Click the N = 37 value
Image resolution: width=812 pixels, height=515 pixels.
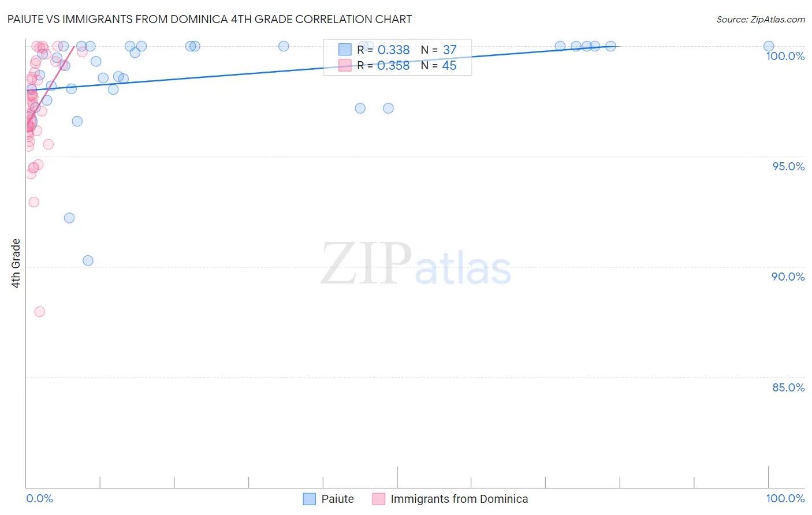click(x=439, y=50)
